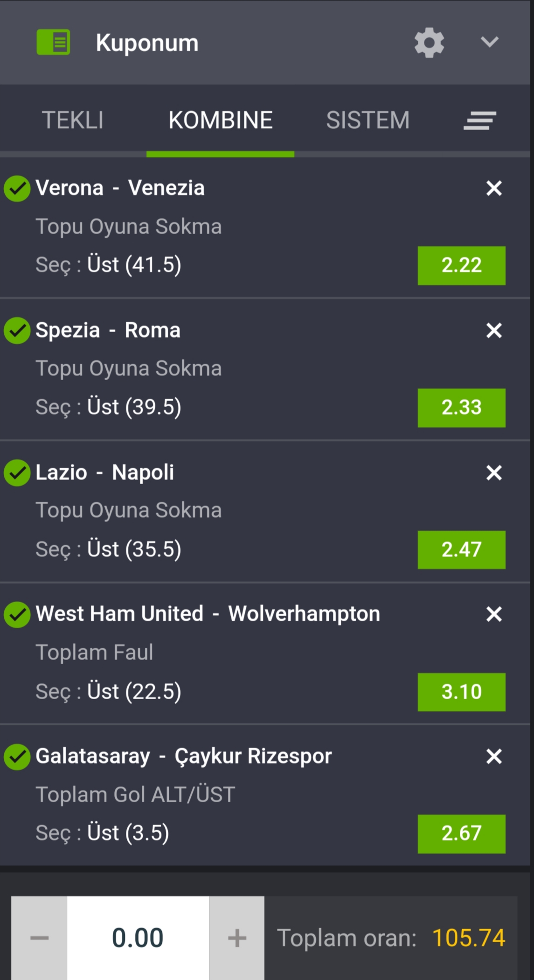Switch to the TEKLI tab
This screenshot has width=534, height=980.
coord(73,120)
